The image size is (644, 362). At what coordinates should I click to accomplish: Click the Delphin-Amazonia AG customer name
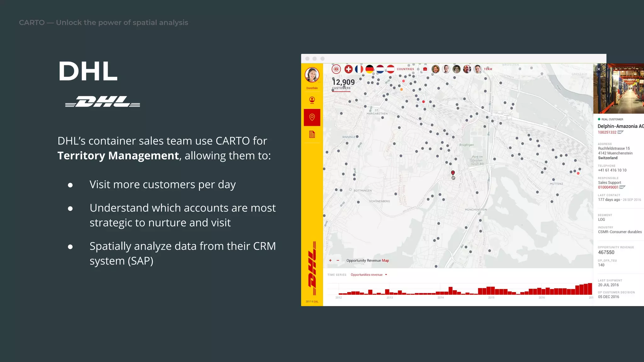pos(621,126)
